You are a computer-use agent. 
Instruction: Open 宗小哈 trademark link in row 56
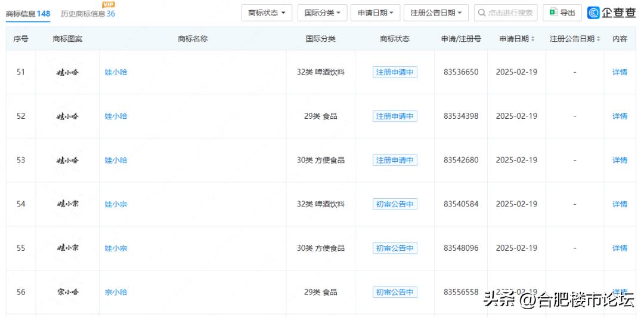(x=116, y=293)
